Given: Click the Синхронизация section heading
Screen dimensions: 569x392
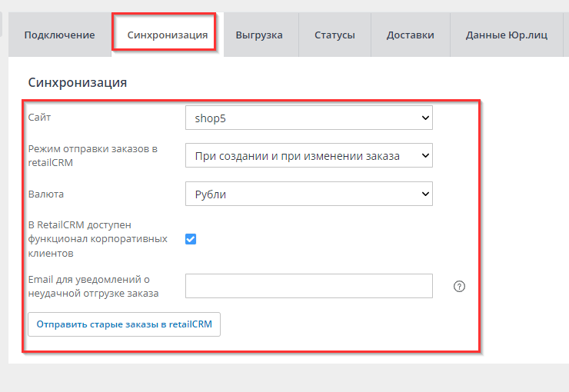Looking at the screenshot, I should (77, 82).
